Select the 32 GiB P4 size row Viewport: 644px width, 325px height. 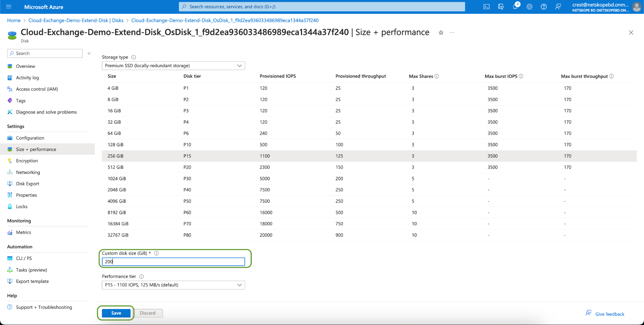coord(369,122)
